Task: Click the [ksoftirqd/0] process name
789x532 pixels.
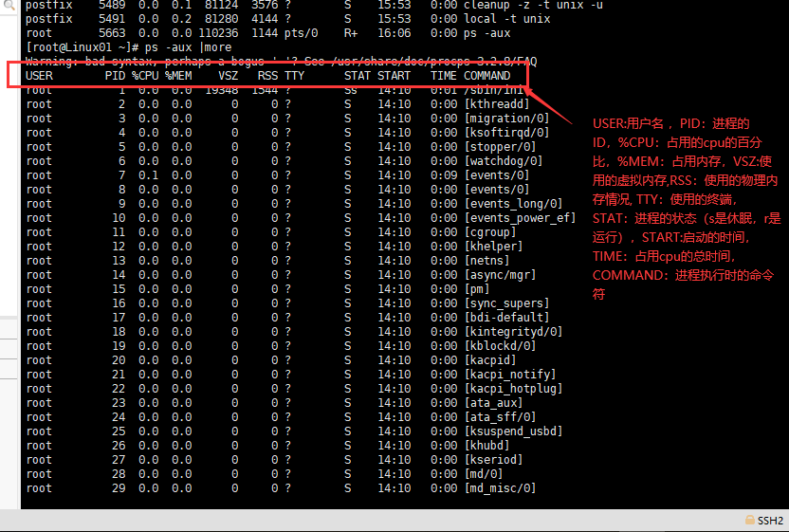Action: pyautogui.click(x=507, y=133)
